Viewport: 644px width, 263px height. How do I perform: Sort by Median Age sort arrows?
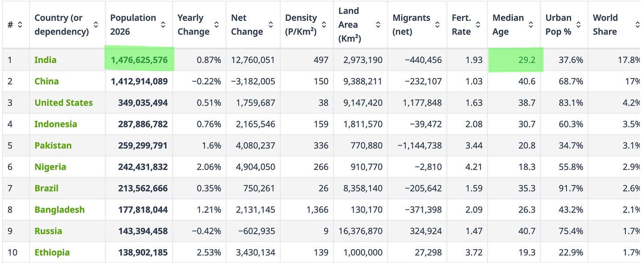[531, 25]
